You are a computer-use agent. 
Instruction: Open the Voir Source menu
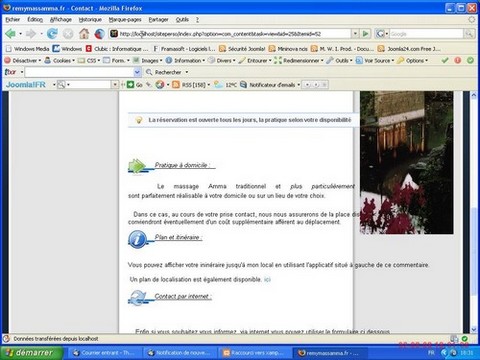[375, 60]
